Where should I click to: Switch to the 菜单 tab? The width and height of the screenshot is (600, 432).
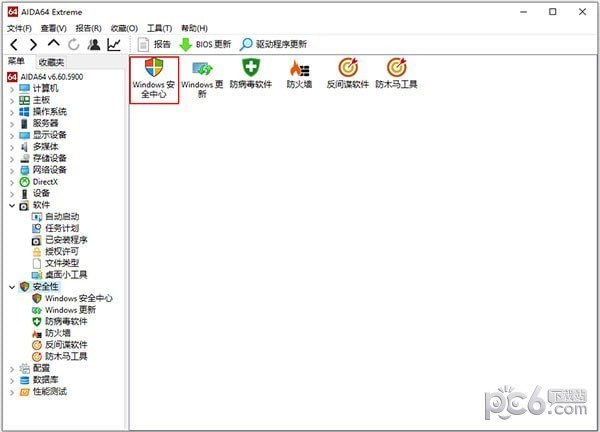pyautogui.click(x=16, y=61)
